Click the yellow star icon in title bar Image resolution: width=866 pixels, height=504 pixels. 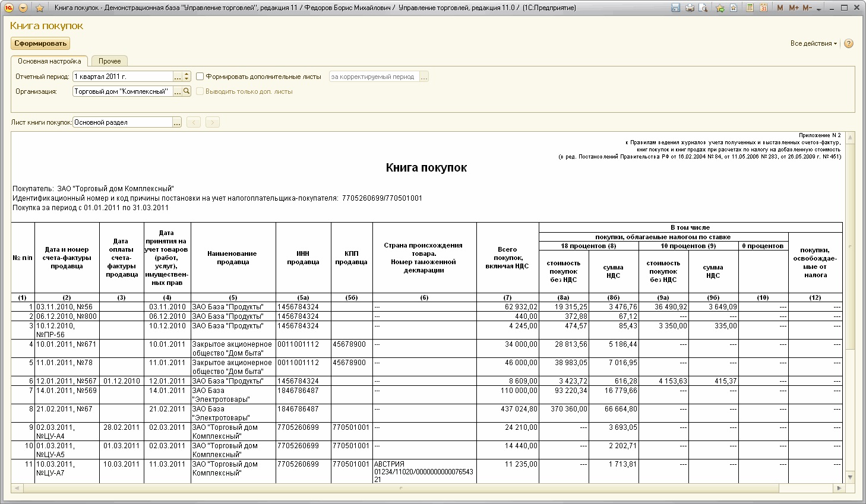[x=40, y=8]
